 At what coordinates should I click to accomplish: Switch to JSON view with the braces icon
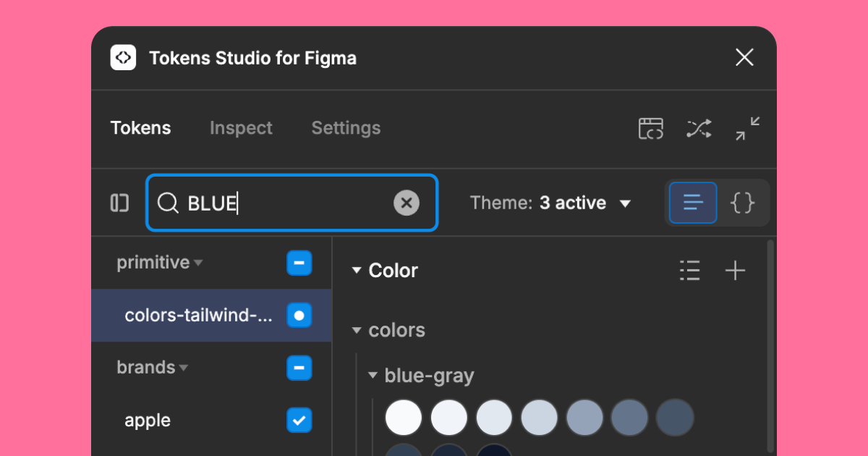(743, 203)
